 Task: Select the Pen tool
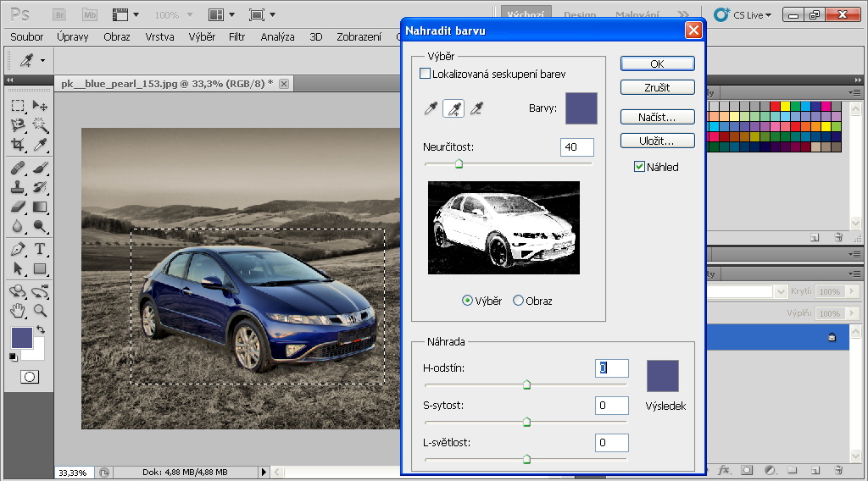point(18,249)
